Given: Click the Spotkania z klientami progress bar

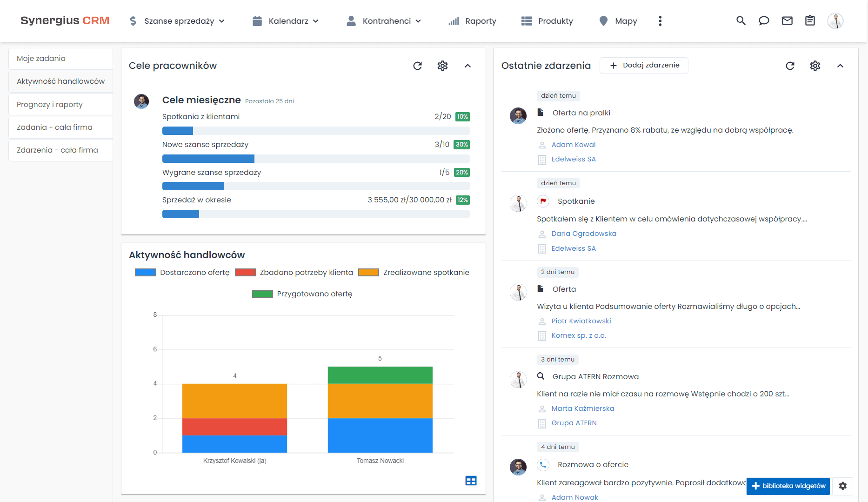Looking at the screenshot, I should pos(316,131).
